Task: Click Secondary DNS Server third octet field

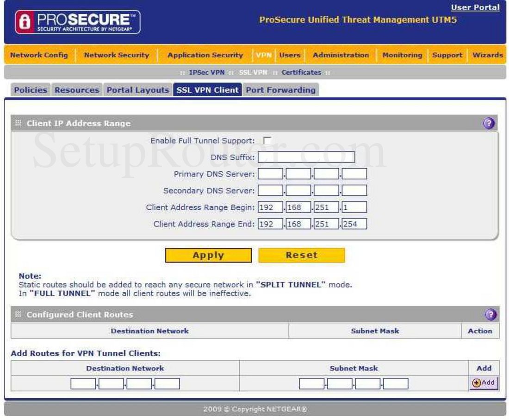Action: [x=326, y=190]
